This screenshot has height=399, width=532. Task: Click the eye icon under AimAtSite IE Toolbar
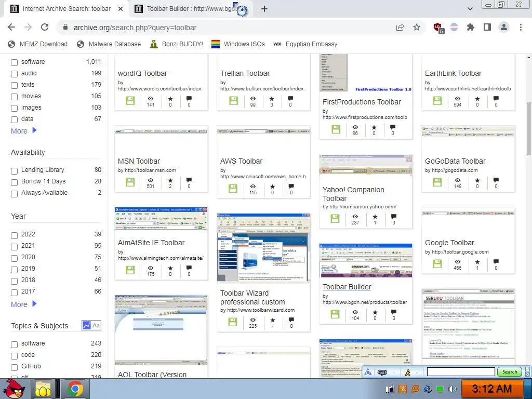pyautogui.click(x=150, y=268)
